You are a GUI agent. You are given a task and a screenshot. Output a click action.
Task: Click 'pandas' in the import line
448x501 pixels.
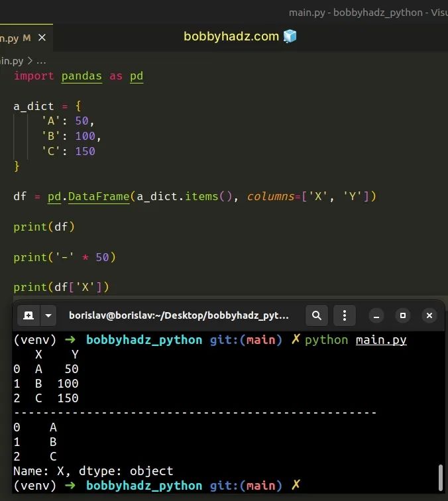coord(82,76)
